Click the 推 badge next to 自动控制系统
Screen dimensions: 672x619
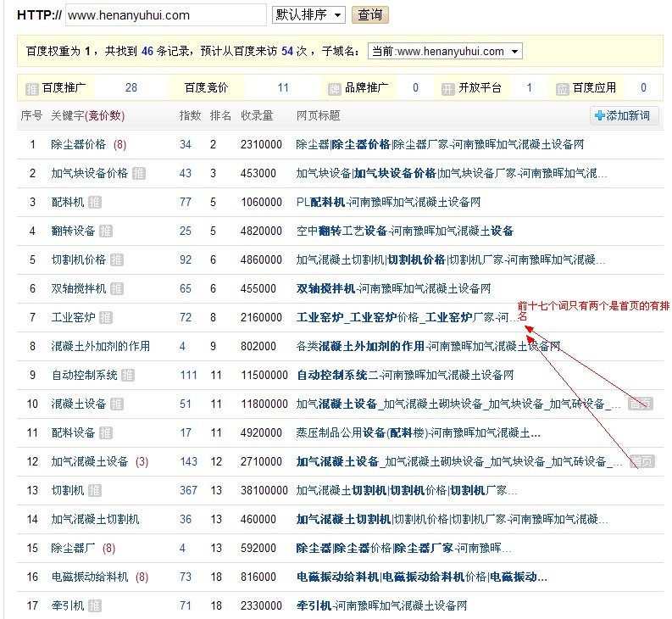click(128, 376)
